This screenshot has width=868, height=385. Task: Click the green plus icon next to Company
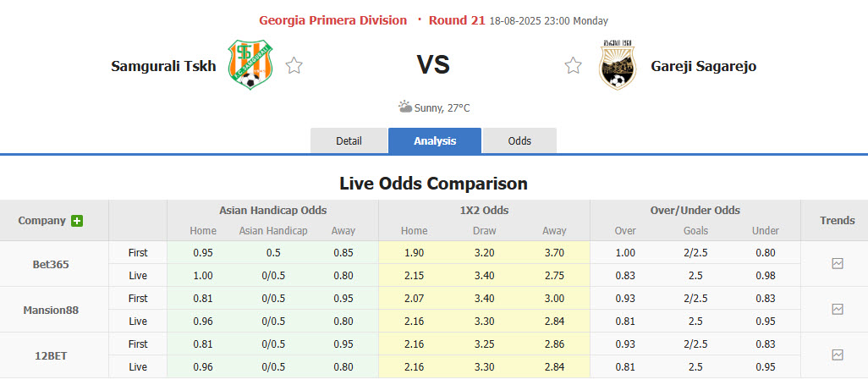[77, 221]
